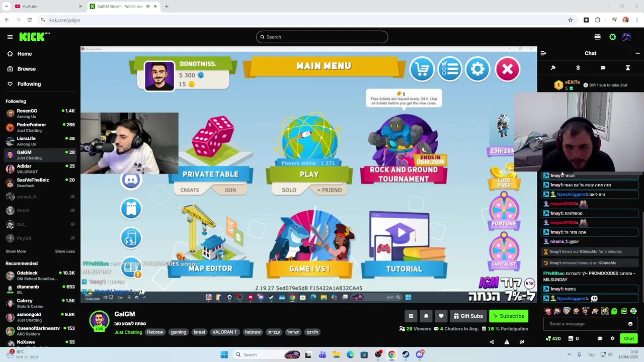Click PLAY Solo button
This screenshot has height=362, width=644.
coord(289,190)
